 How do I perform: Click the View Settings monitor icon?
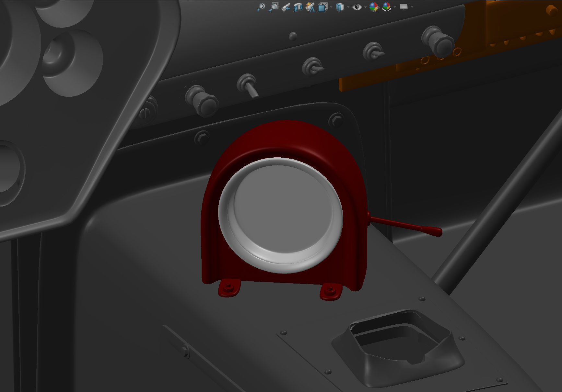pos(404,7)
